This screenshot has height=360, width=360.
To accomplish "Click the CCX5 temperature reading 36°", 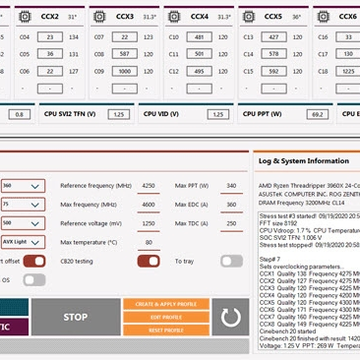I will point(296,17).
